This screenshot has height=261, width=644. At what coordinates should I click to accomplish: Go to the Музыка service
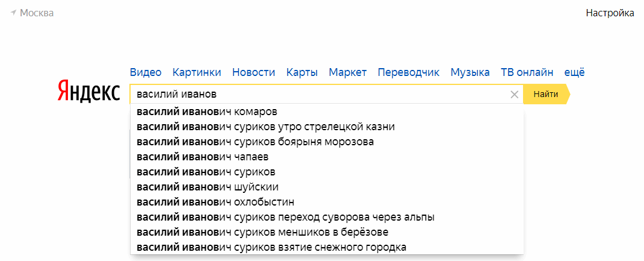coord(470,72)
